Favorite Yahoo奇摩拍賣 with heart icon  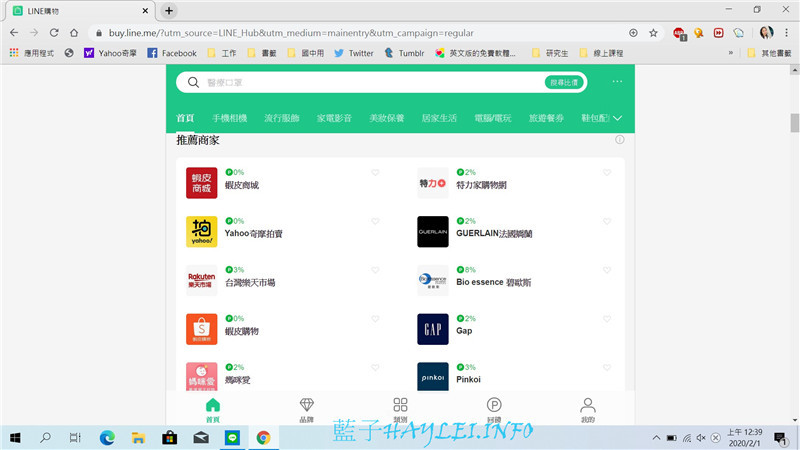tap(375, 221)
